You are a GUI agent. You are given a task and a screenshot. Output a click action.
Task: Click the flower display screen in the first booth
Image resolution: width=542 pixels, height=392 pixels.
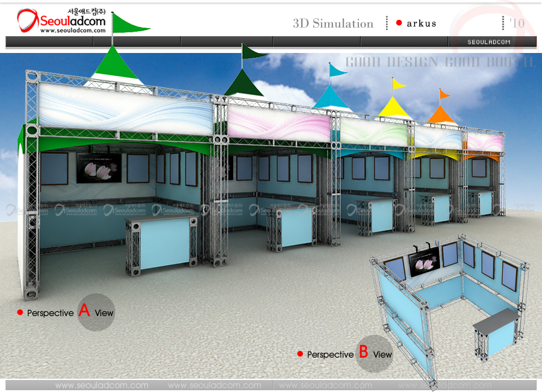click(x=99, y=168)
